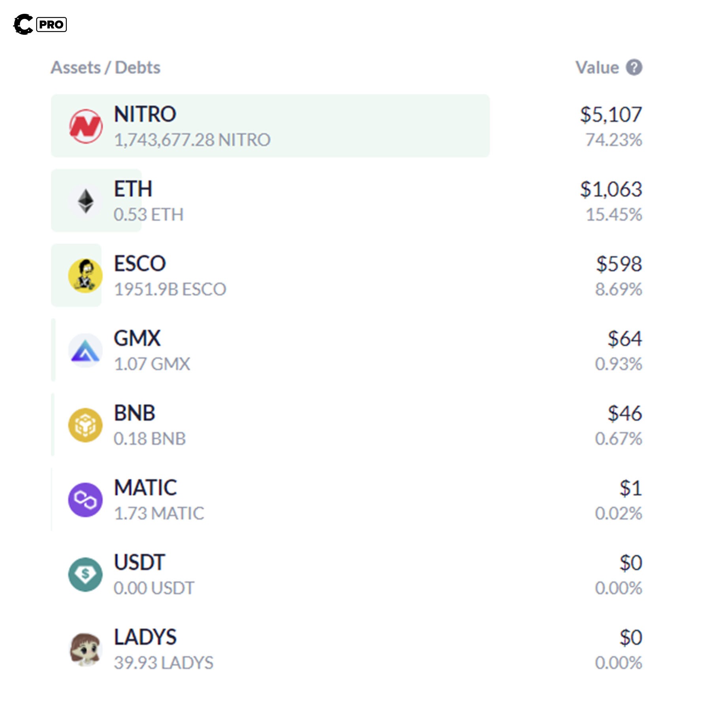
Task: Click the NITRO token icon
Action: [x=86, y=126]
